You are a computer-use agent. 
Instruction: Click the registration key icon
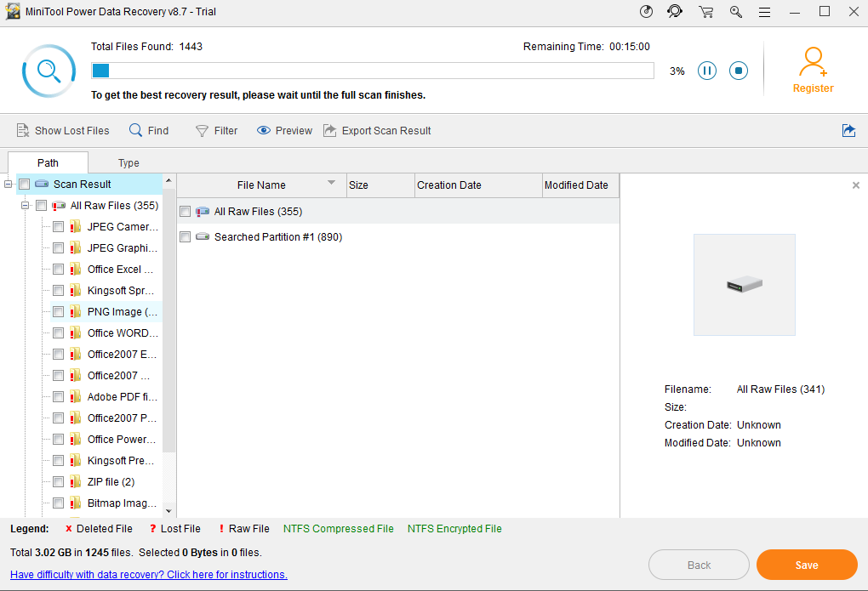coord(736,12)
